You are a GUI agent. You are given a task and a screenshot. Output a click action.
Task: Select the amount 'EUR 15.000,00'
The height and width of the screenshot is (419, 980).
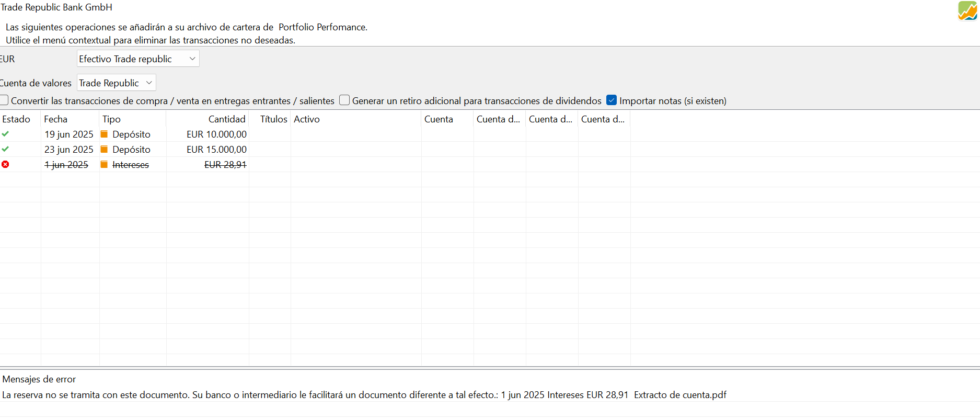click(216, 150)
